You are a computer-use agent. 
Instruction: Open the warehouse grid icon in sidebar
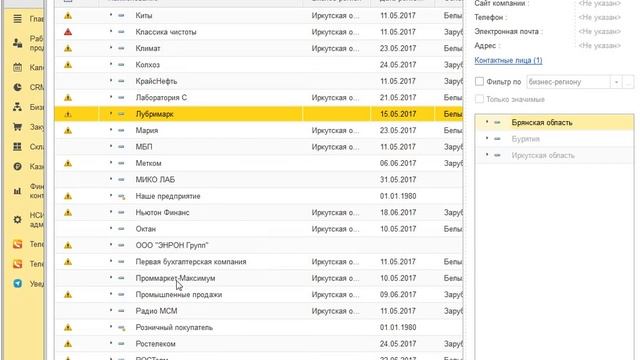17,147
